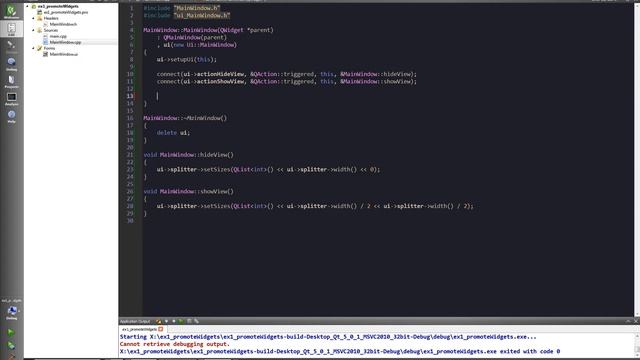Open the kit selector showing Debug build

pyautogui.click(x=11, y=311)
